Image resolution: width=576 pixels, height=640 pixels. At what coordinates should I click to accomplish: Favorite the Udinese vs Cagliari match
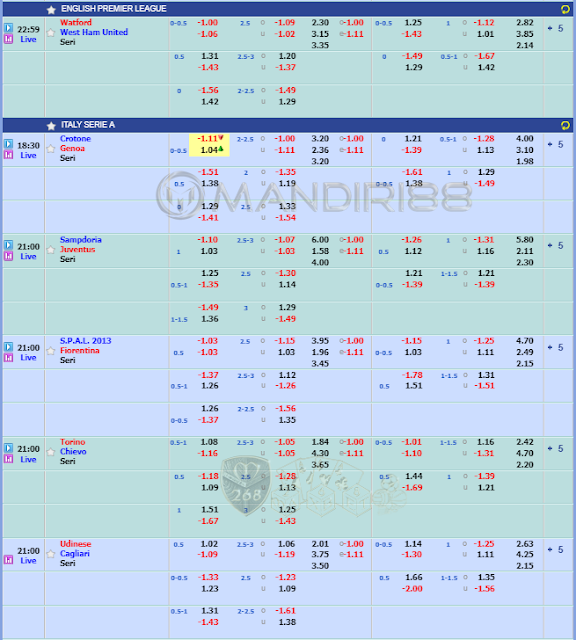coord(51,554)
